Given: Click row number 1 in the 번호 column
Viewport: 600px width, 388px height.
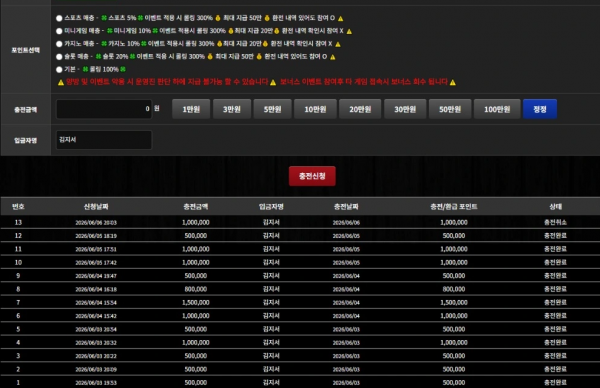Looking at the screenshot, I should tap(18, 383).
